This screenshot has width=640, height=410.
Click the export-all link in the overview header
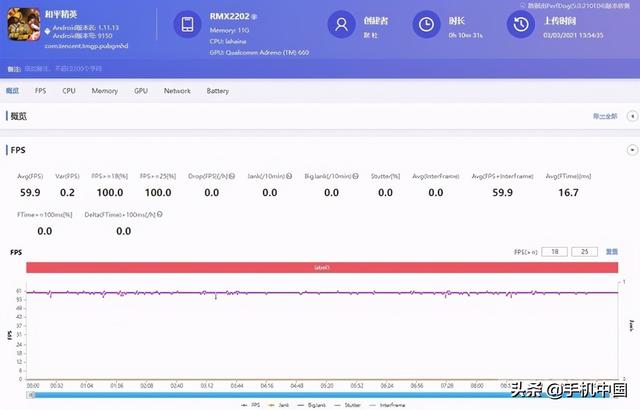(x=605, y=116)
